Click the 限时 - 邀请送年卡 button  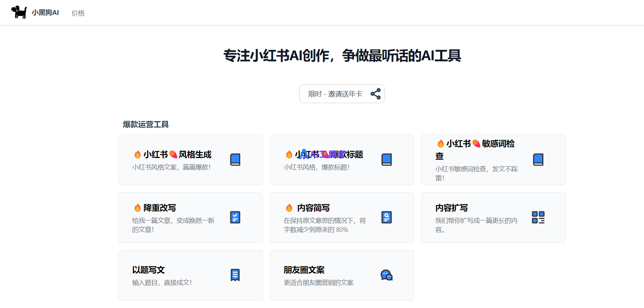(x=342, y=94)
